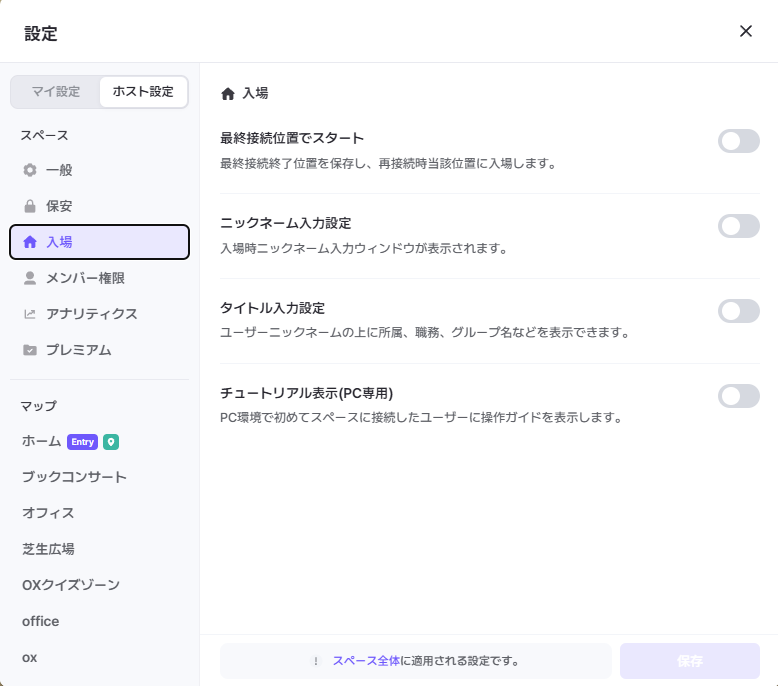
Task: Go to the 芝生広場 map entry
Action: click(x=48, y=549)
